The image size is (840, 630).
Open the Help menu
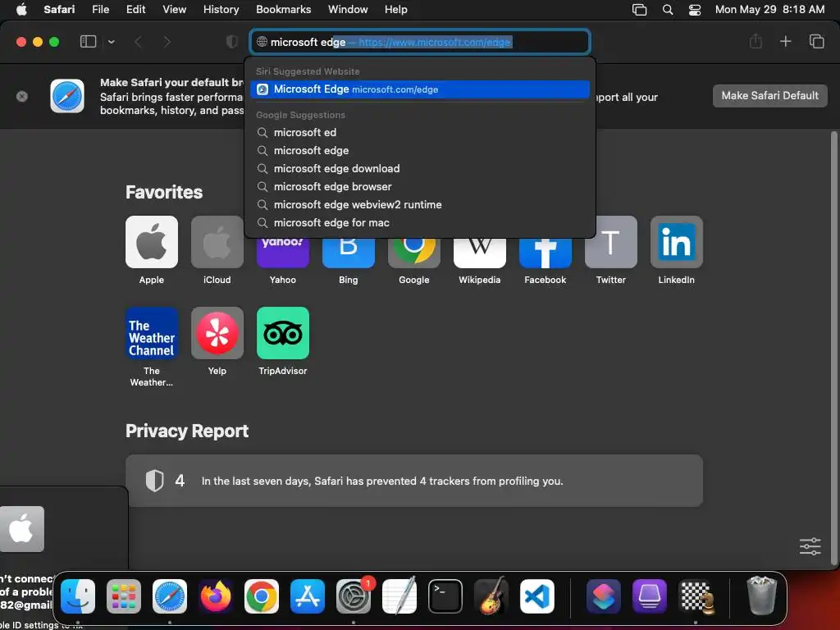point(396,10)
